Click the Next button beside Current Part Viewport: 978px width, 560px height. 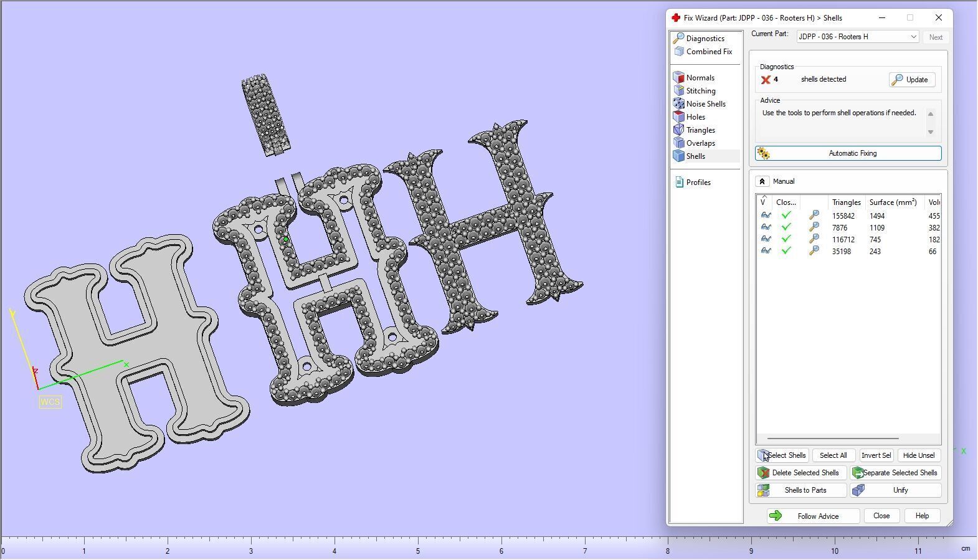click(936, 37)
